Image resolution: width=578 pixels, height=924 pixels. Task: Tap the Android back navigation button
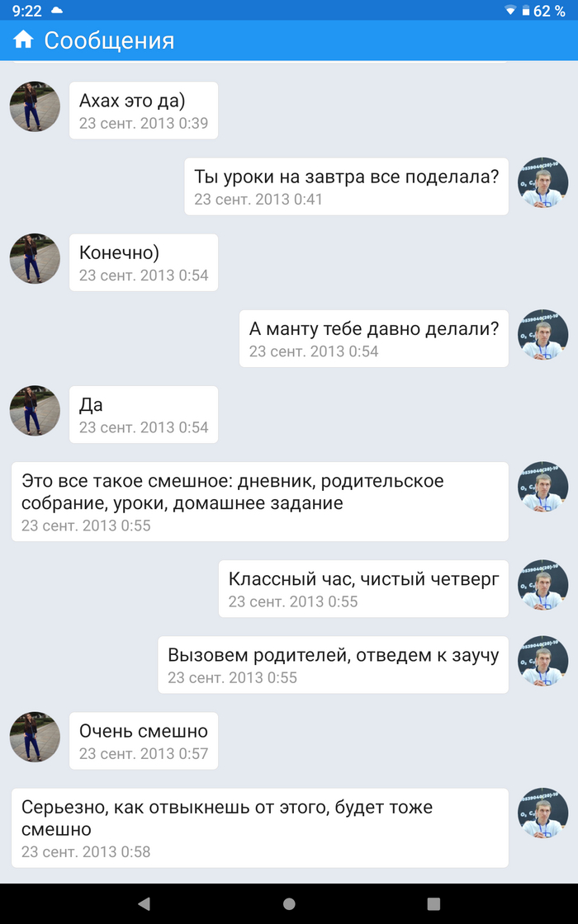coord(144,903)
